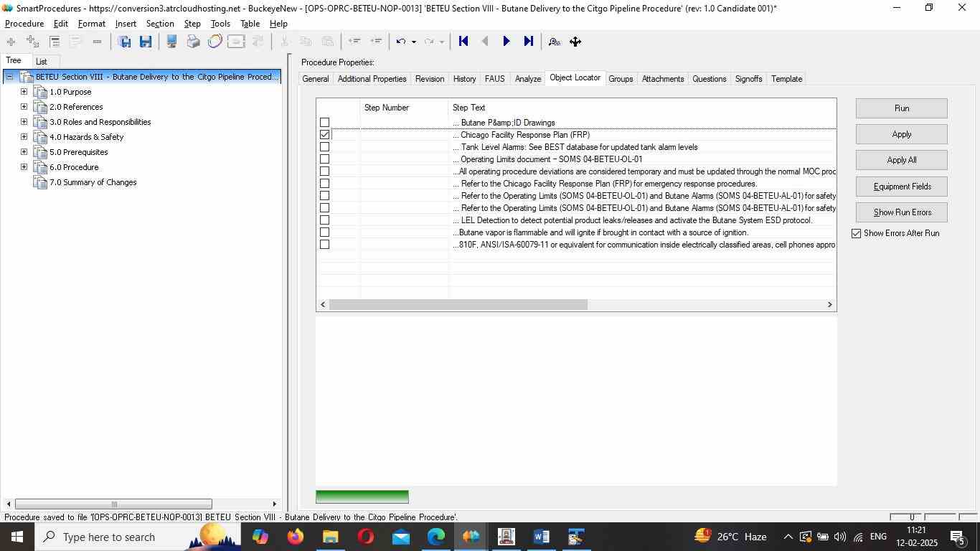The width and height of the screenshot is (980, 551).
Task: Click the printer icon
Action: pyautogui.click(x=193, y=42)
